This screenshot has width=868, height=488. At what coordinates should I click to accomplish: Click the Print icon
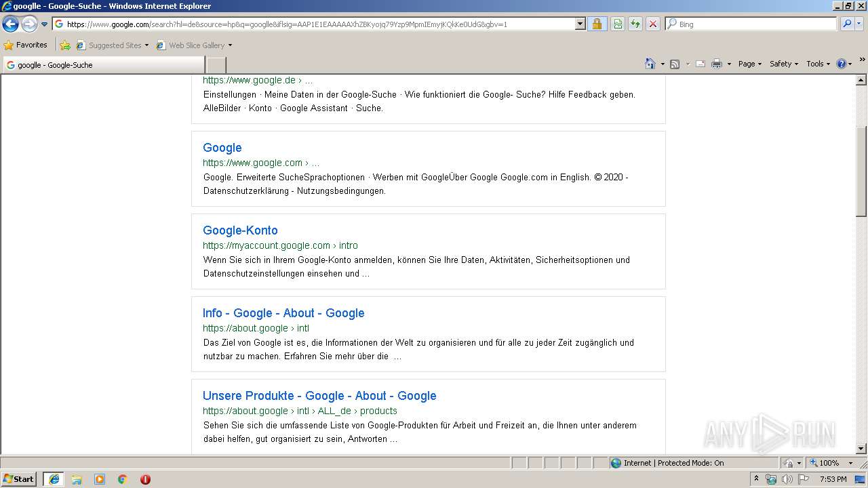(x=717, y=64)
